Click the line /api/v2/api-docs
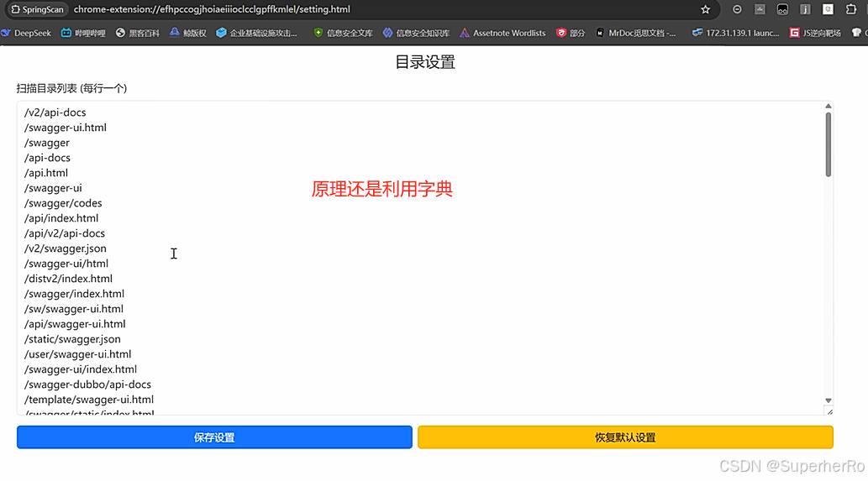The height and width of the screenshot is (481, 868). tap(64, 233)
